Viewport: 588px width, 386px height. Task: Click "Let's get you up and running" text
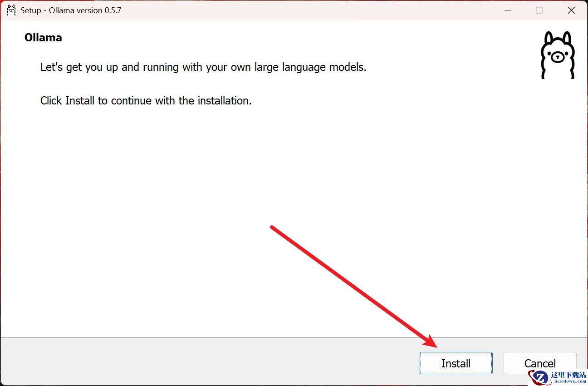203,67
